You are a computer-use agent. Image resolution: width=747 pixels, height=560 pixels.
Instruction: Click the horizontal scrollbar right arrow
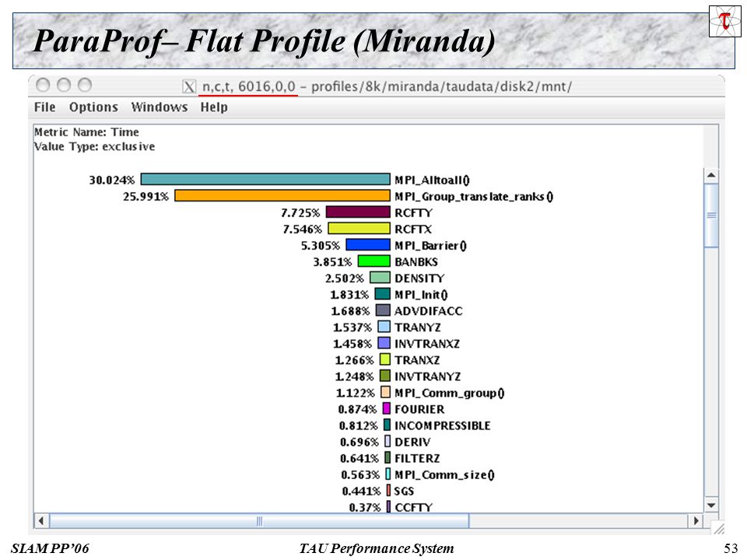coord(696,520)
